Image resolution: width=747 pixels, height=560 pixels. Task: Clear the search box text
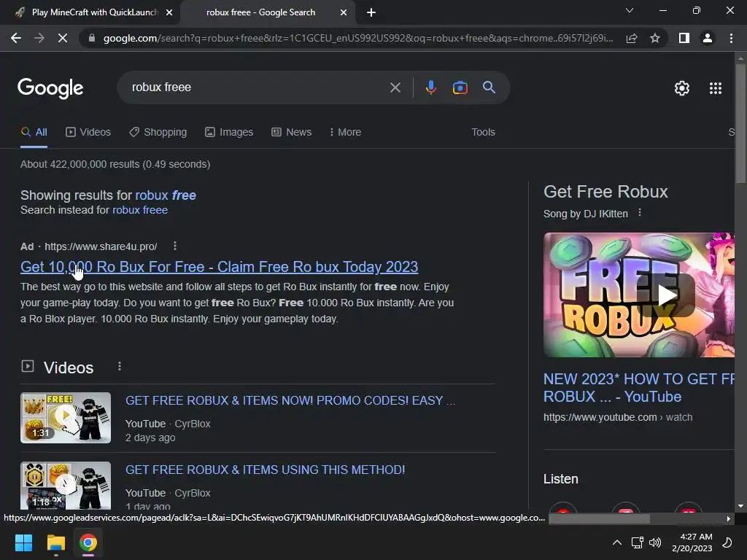coord(395,87)
